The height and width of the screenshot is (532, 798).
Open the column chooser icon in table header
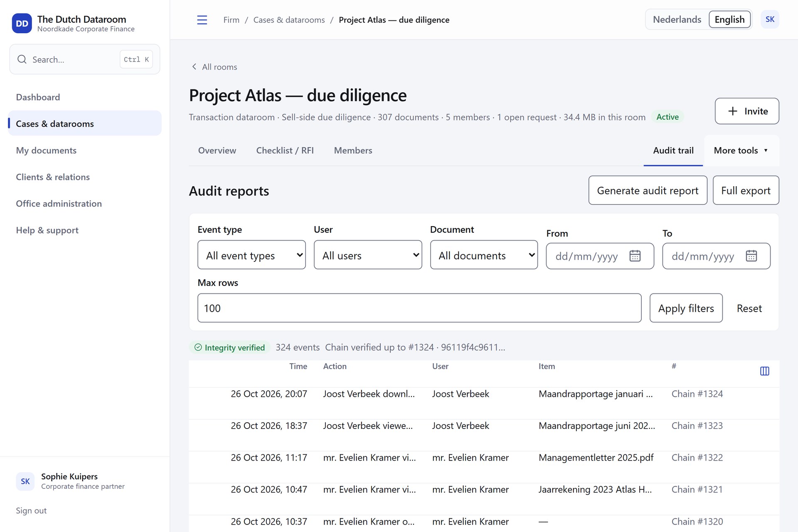pyautogui.click(x=764, y=371)
